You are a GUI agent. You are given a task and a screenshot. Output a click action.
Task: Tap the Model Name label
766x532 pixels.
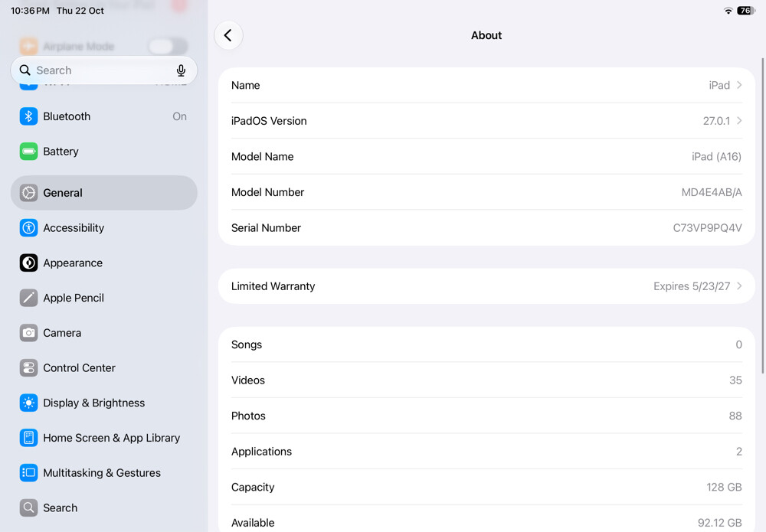pos(262,157)
